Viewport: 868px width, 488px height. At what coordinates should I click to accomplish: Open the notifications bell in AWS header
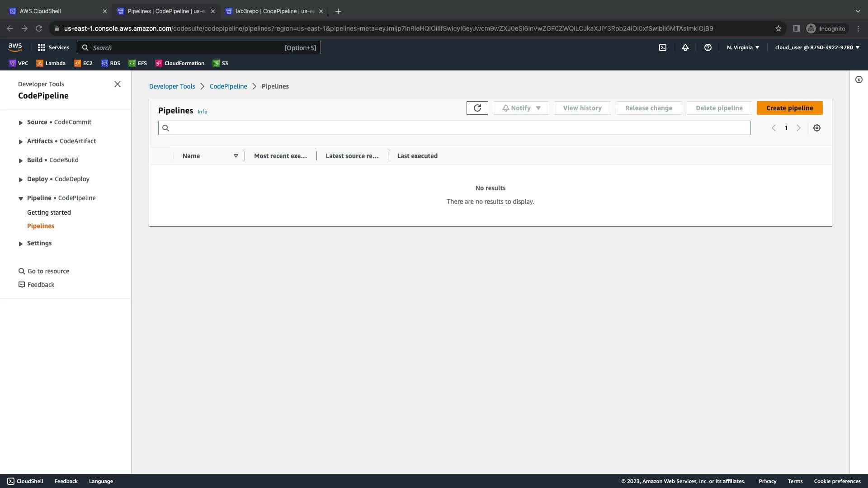685,47
